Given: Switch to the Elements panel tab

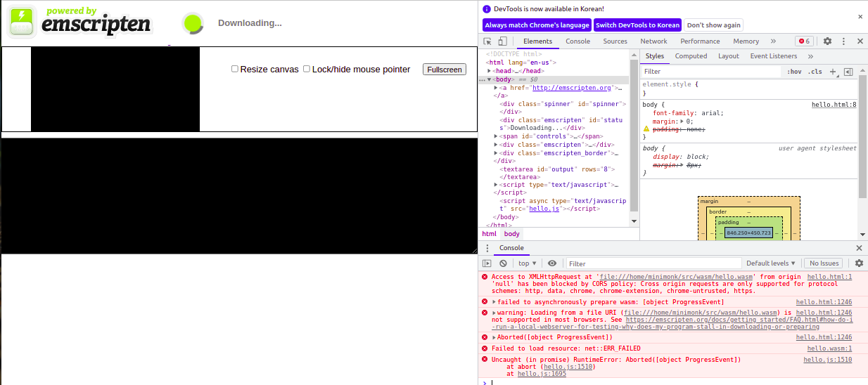Looking at the screenshot, I should point(537,41).
